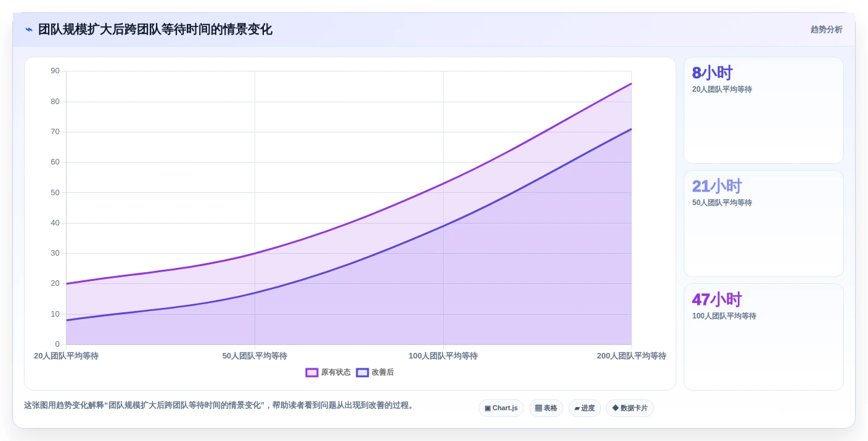Click 原有状态 line endpoint at 200人团队
868x441 pixels.
(631, 83)
